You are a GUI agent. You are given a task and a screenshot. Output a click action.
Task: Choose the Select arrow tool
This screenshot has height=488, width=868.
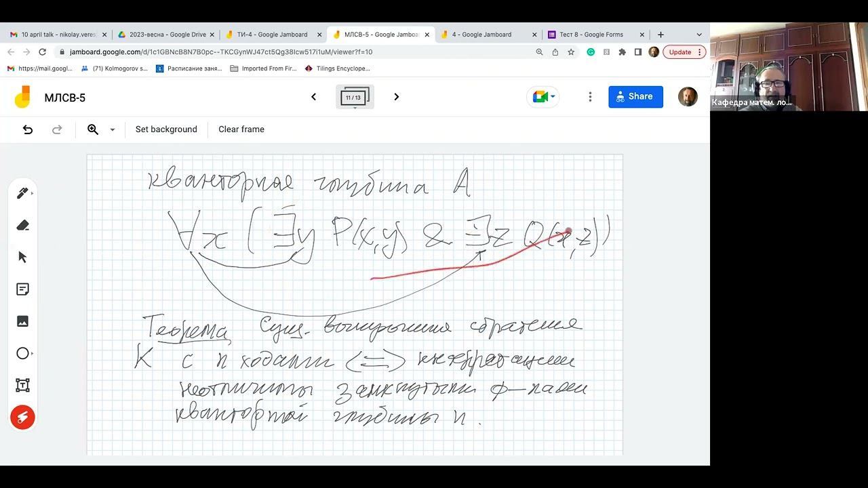tap(22, 257)
